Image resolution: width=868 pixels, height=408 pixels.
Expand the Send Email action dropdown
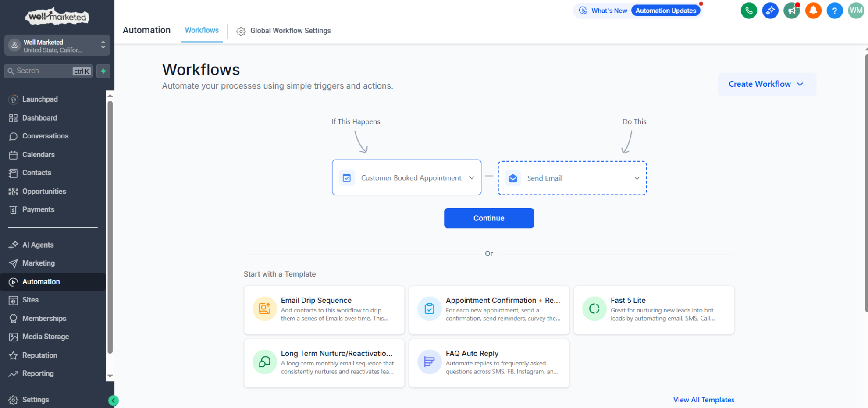pos(637,178)
